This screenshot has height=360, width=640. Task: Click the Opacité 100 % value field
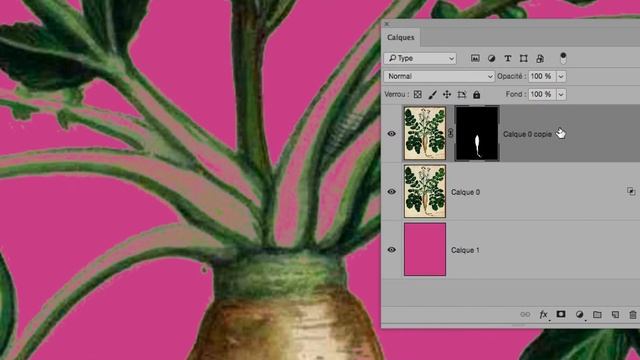click(542, 76)
